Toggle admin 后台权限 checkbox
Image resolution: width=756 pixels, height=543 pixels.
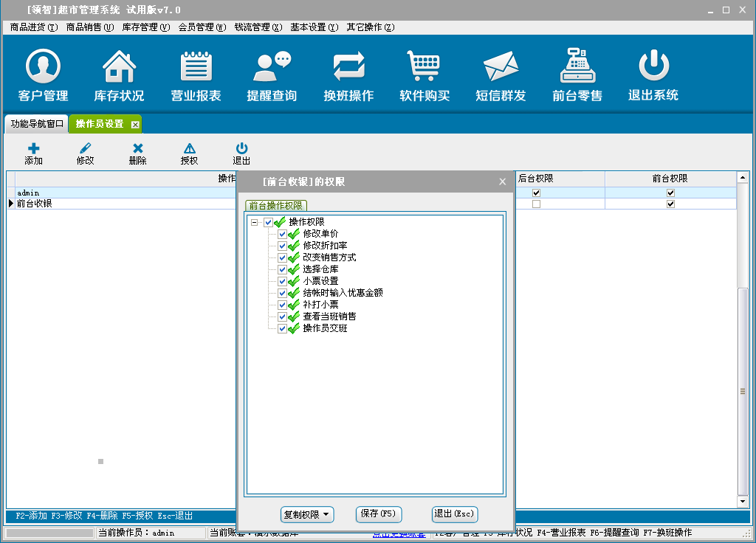tap(536, 193)
